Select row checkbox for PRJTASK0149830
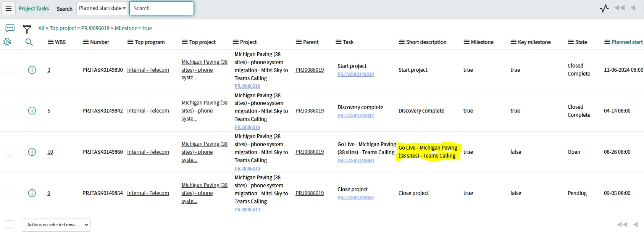 (9, 70)
